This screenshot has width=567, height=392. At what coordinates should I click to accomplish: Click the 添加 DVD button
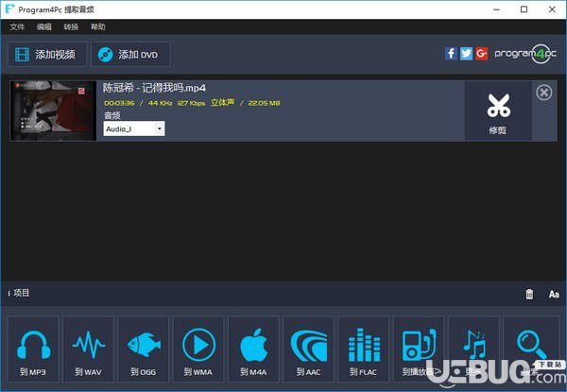pos(130,55)
